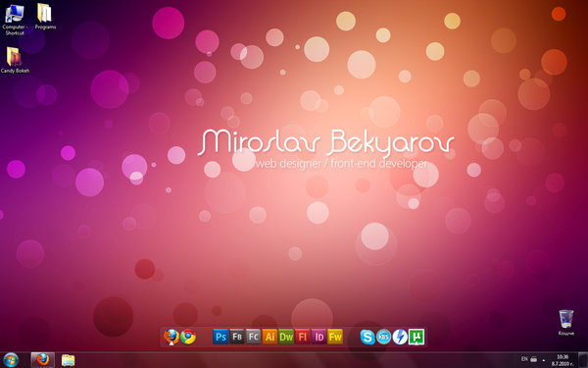588x368 pixels.
Task: Open Daemon Tools lightning icon in dock
Action: pos(400,337)
